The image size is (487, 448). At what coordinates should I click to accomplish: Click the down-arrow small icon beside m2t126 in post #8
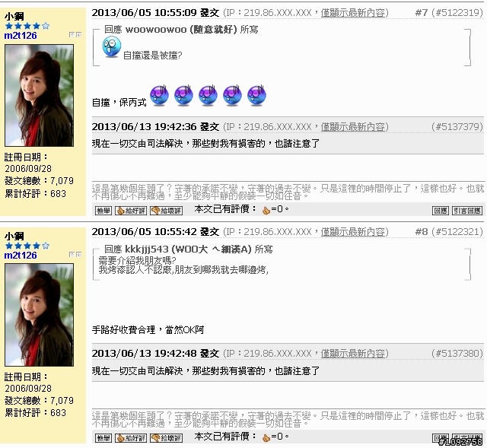point(78,254)
